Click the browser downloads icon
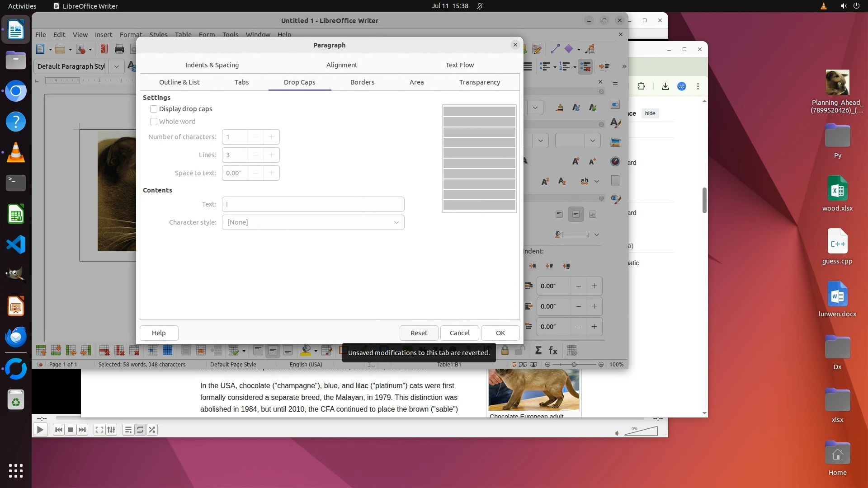 pos(665,86)
